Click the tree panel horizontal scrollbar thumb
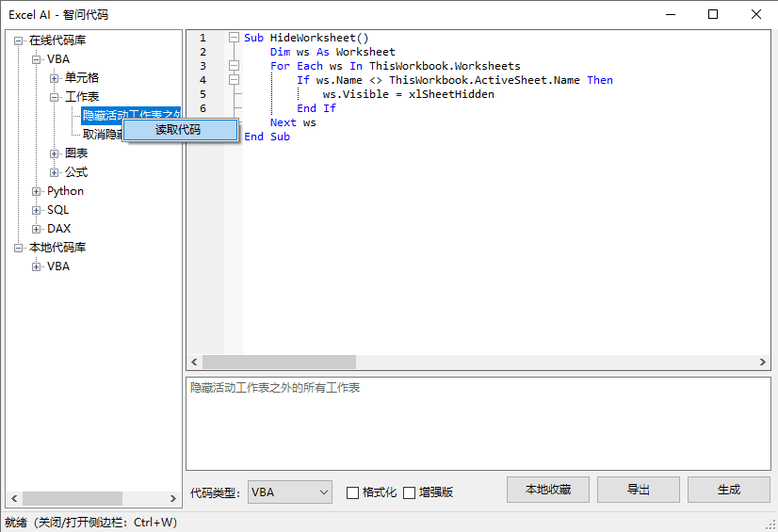This screenshot has height=532, width=778. coord(73,498)
